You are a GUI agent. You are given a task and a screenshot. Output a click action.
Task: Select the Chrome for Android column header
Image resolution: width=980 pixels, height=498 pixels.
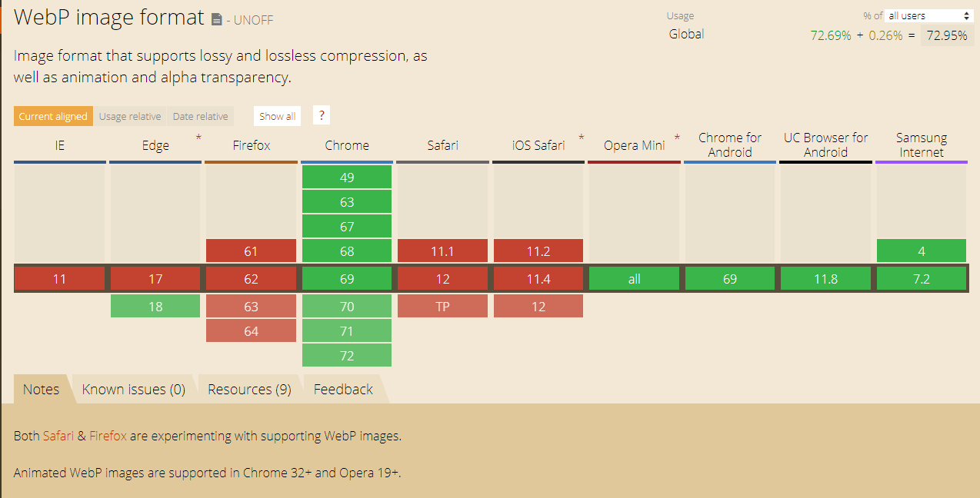pos(730,145)
